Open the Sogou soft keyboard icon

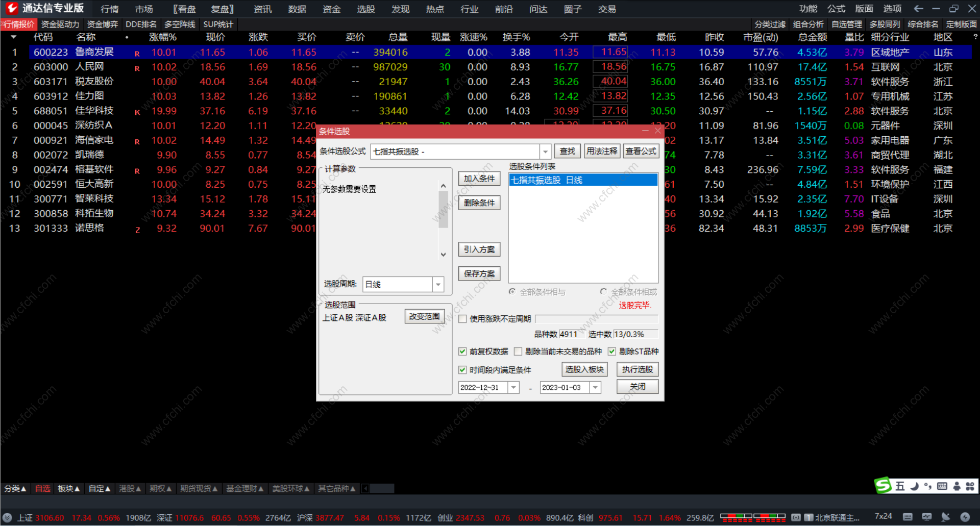[x=942, y=486]
